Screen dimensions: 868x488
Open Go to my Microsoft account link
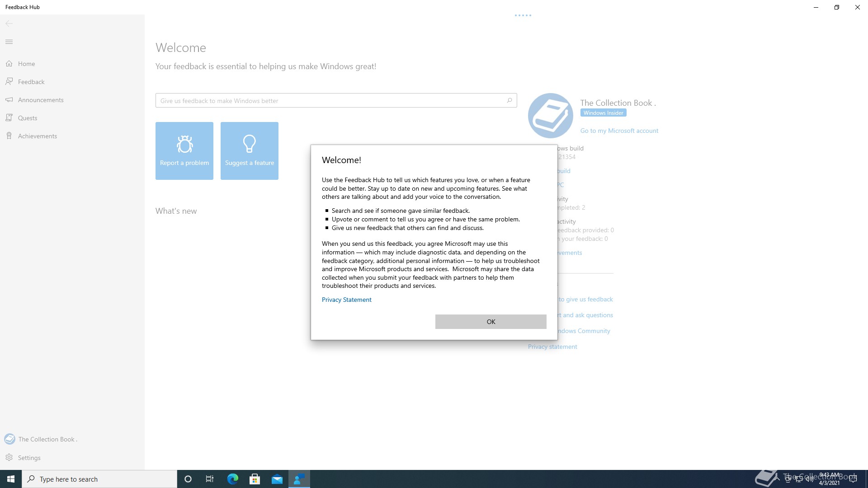(619, 131)
